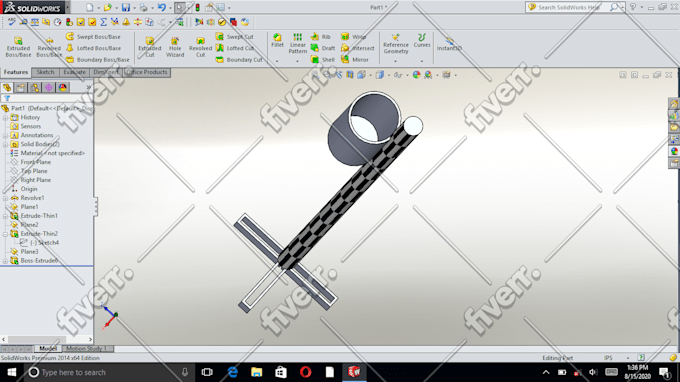Open File Explorer from the taskbar
Viewport: 680px width, 382px height.
[x=257, y=372]
